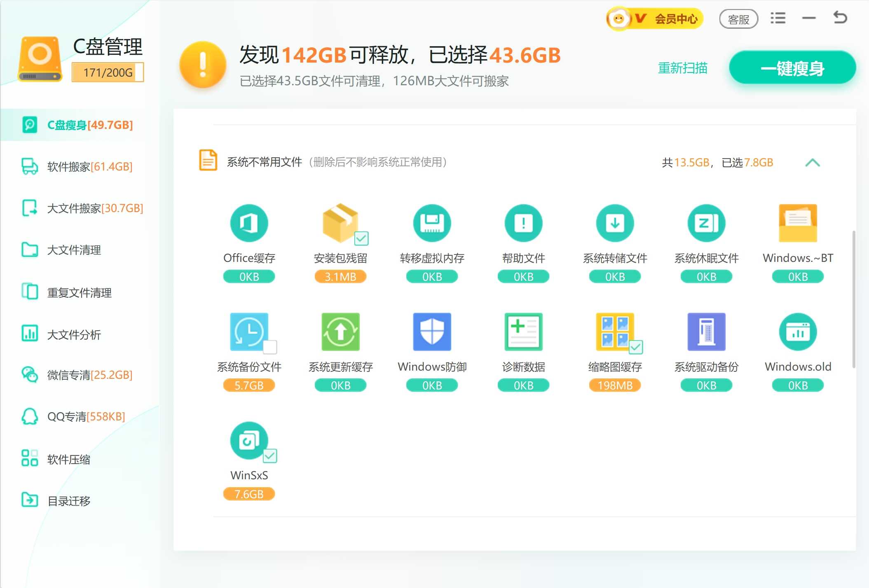Uncheck the WinSxS checkbox
This screenshot has height=588, width=869.
[270, 456]
